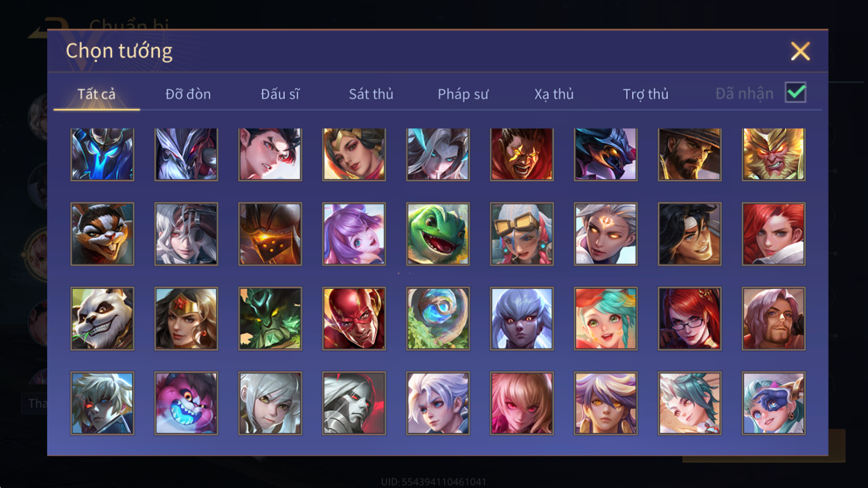The width and height of the screenshot is (868, 488).
Task: Select the raccoon hero portrait
Action: pos(102,234)
